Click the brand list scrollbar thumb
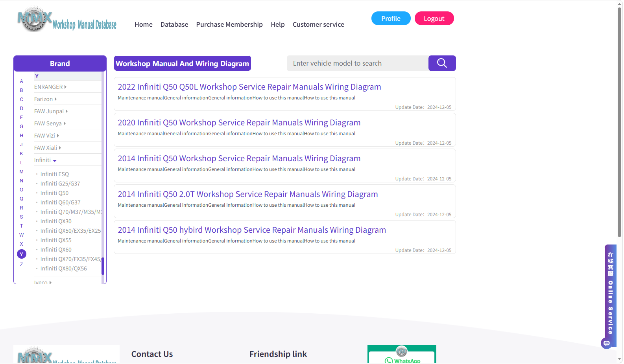This screenshot has width=624, height=364. (x=103, y=266)
